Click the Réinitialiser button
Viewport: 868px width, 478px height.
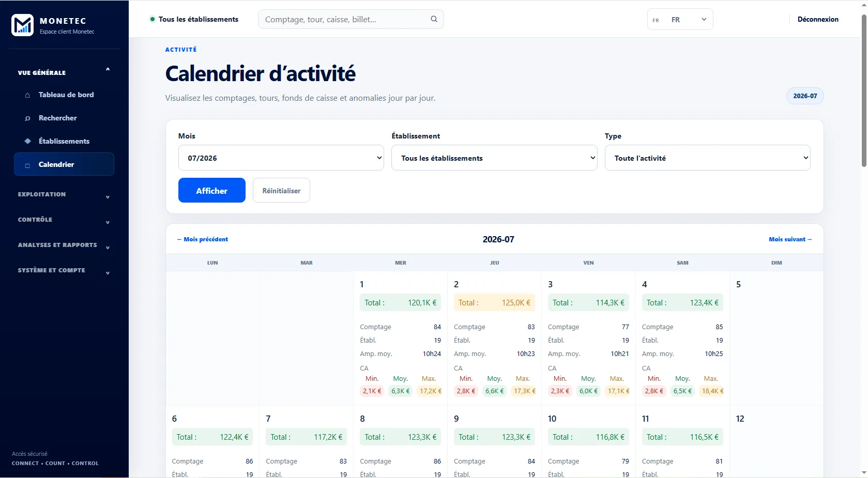(281, 190)
